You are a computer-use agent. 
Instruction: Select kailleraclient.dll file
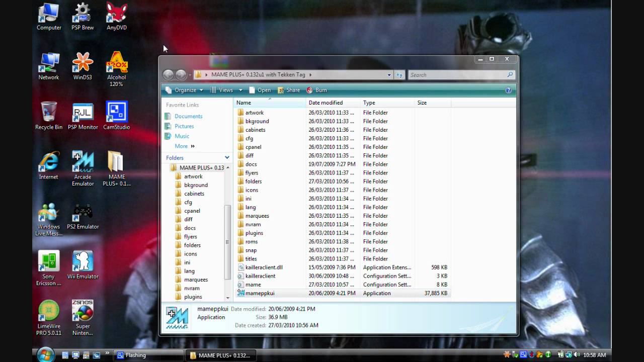click(343, 267)
